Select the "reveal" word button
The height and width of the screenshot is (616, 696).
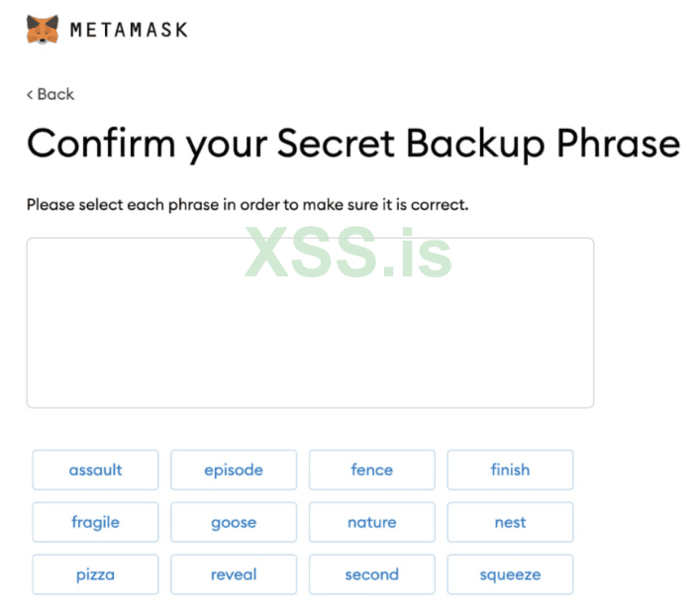234,574
